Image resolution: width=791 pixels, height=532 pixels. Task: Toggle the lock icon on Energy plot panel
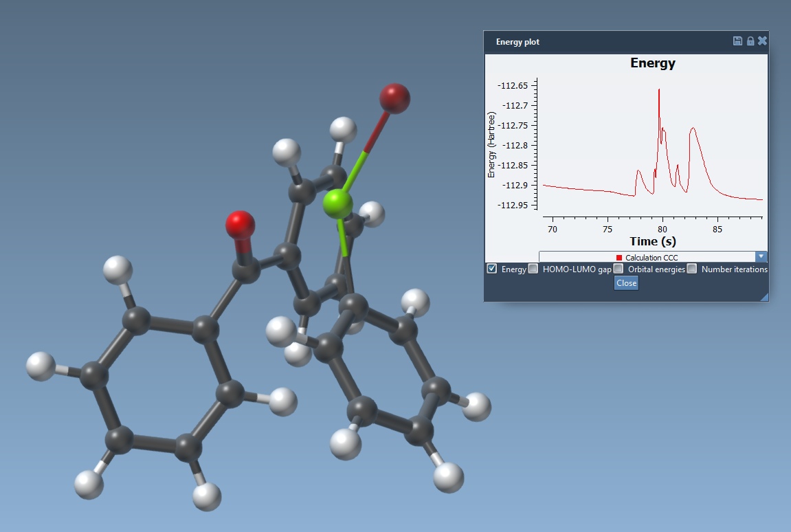pos(750,41)
